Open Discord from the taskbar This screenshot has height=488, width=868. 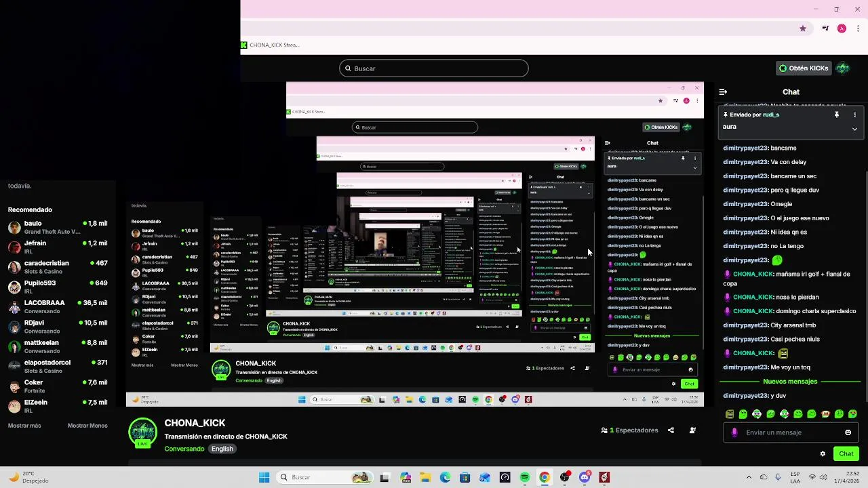(585, 477)
